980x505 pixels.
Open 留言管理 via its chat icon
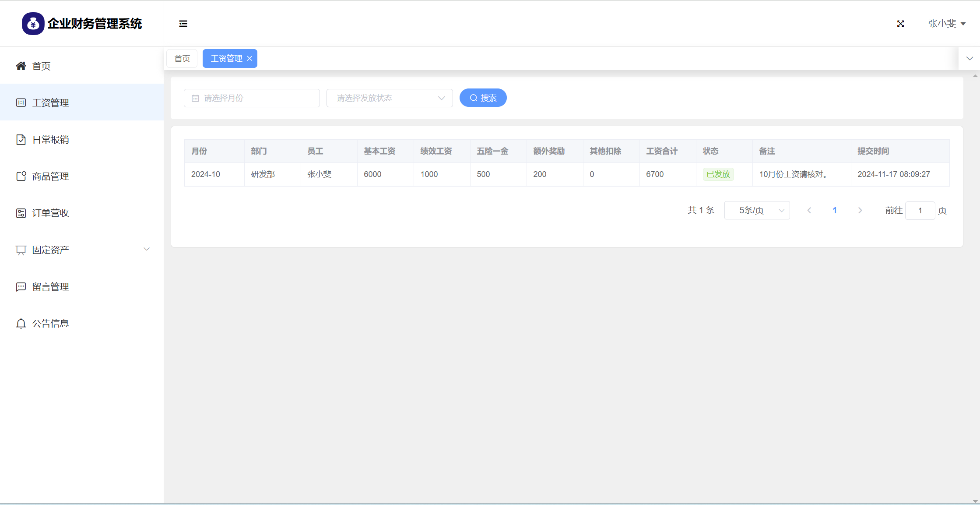click(21, 287)
